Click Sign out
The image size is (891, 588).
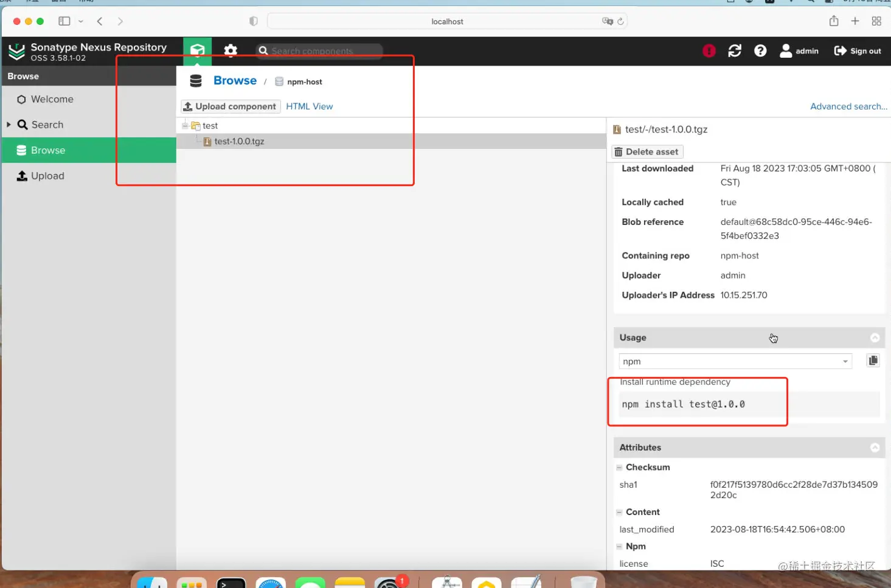tap(858, 51)
